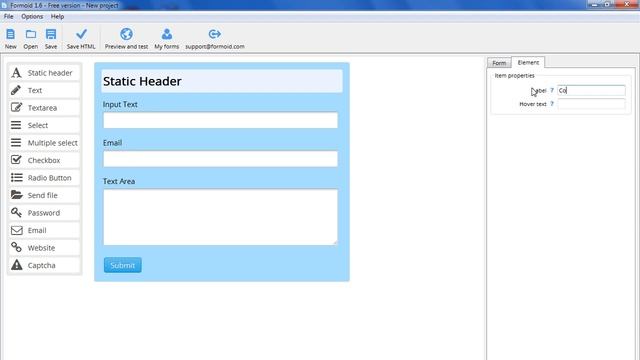The image size is (640, 360).
Task: Add a Website element
Action: [x=44, y=248]
